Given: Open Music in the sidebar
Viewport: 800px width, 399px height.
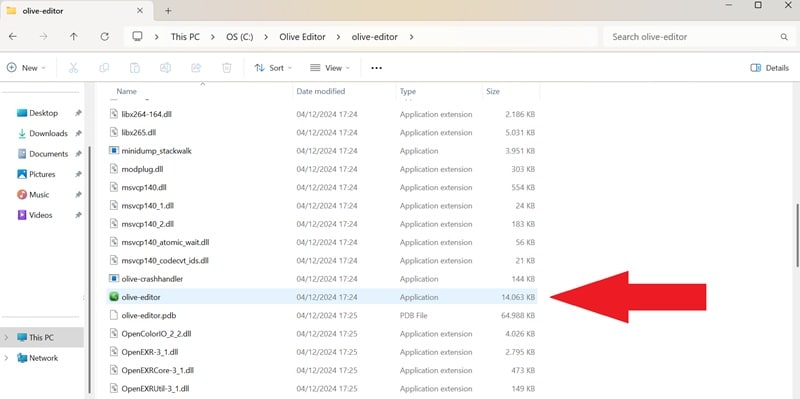Looking at the screenshot, I should click(39, 194).
